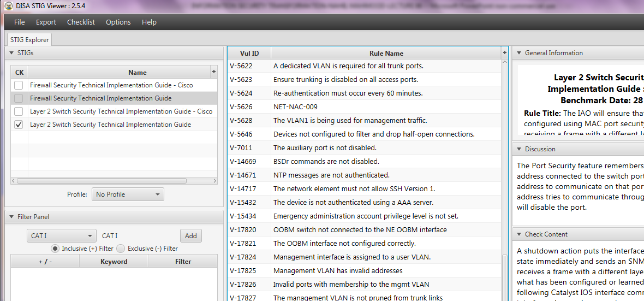Image resolution: width=644 pixels, height=301 pixels.
Task: Open the No Profile dropdown
Action: point(128,194)
